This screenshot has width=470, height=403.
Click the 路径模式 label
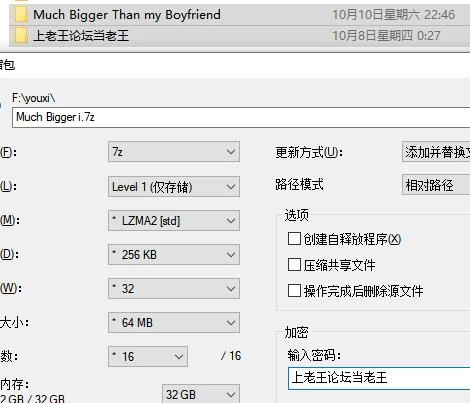click(x=299, y=184)
